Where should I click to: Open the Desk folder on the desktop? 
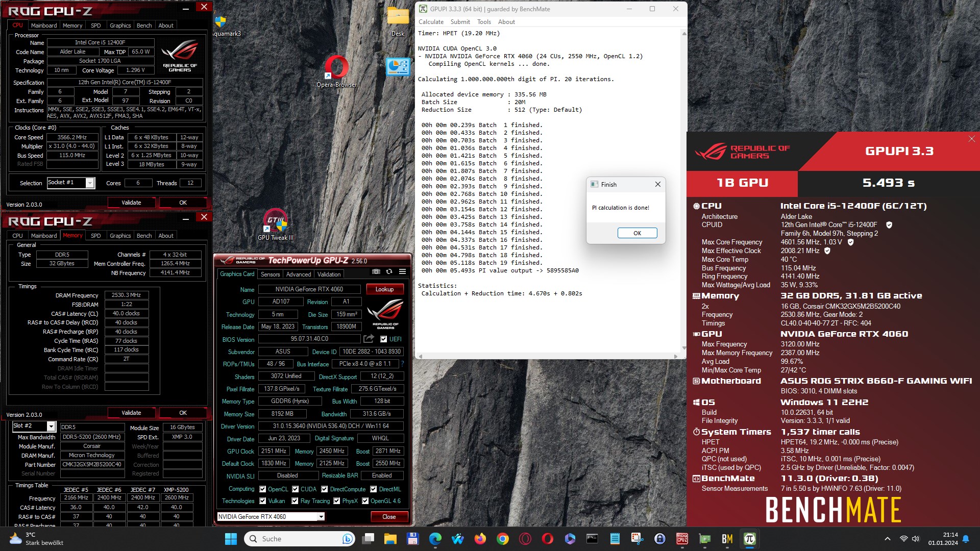coord(398,21)
